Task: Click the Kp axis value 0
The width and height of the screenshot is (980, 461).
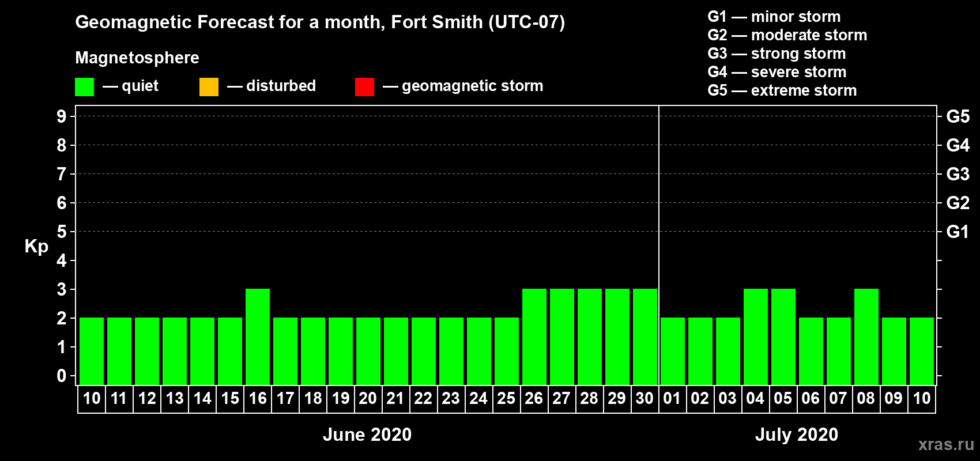Action: pos(62,376)
